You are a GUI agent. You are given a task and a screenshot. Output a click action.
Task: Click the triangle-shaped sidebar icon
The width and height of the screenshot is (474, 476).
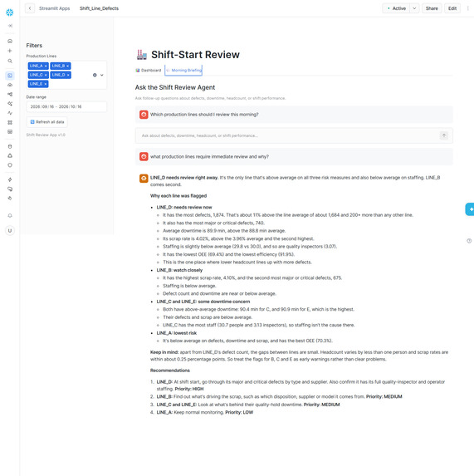10,155
